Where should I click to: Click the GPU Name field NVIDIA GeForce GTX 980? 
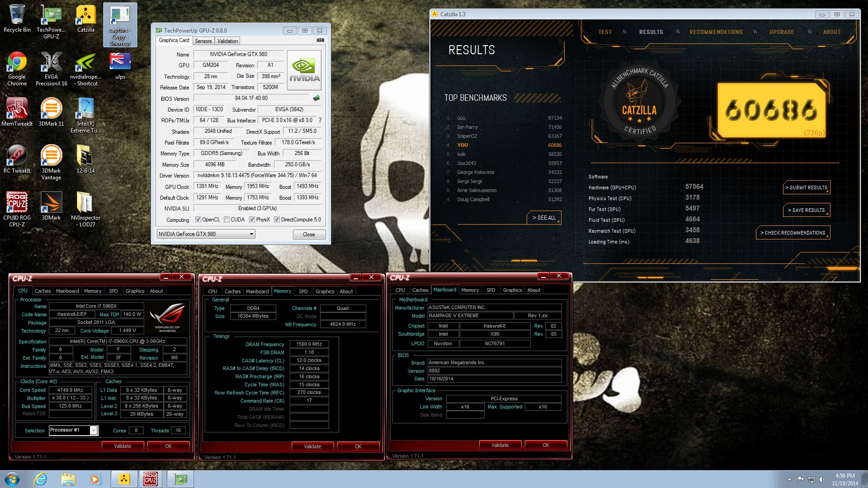point(238,54)
